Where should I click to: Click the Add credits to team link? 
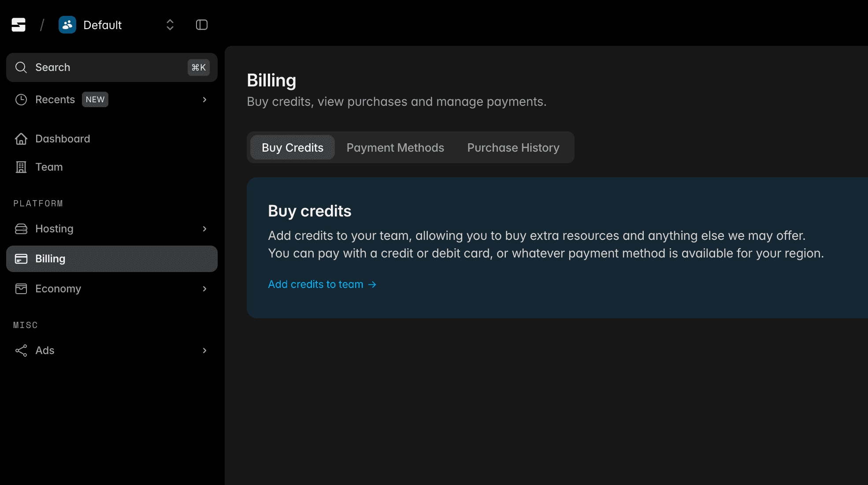coord(322,284)
